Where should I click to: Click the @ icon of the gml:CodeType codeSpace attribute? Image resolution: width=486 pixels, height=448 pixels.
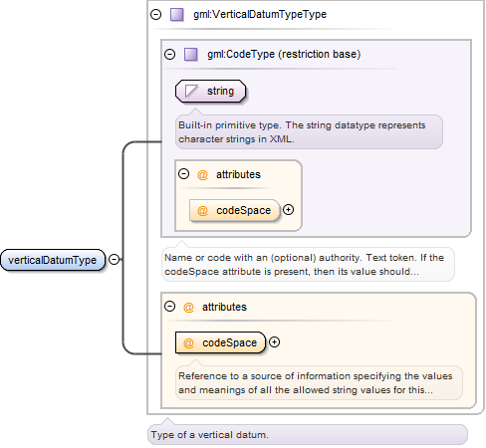[x=202, y=210]
